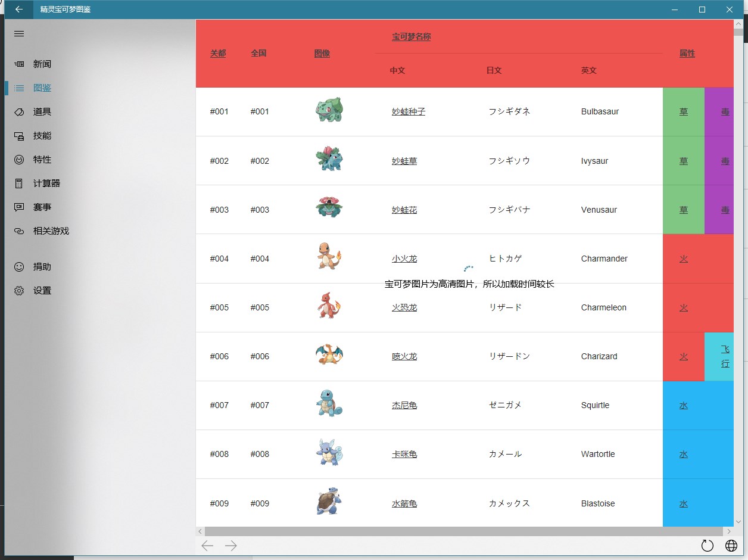This screenshot has height=560, width=748.
Task: Click the horizontal scrollbar right arrow
Action: [728, 531]
